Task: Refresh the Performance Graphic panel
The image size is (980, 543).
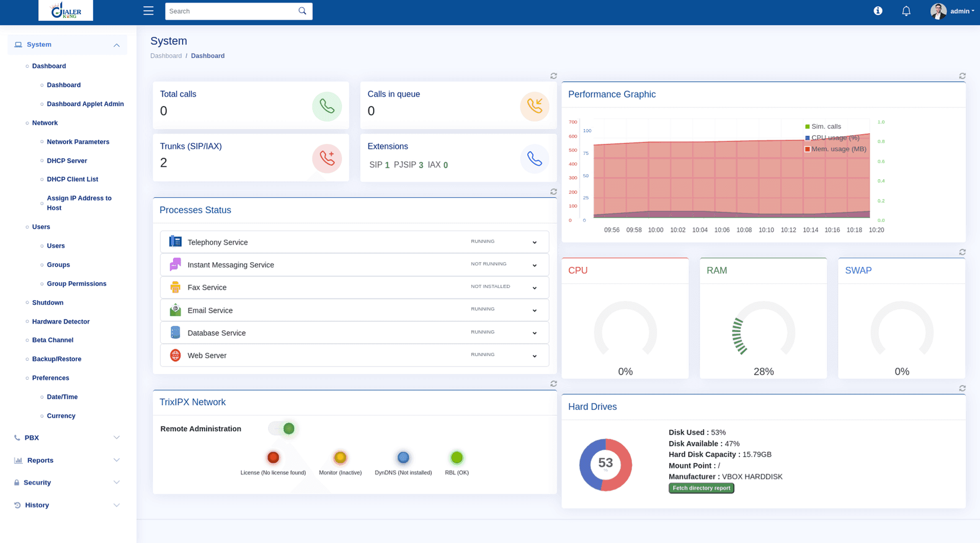Action: point(962,76)
